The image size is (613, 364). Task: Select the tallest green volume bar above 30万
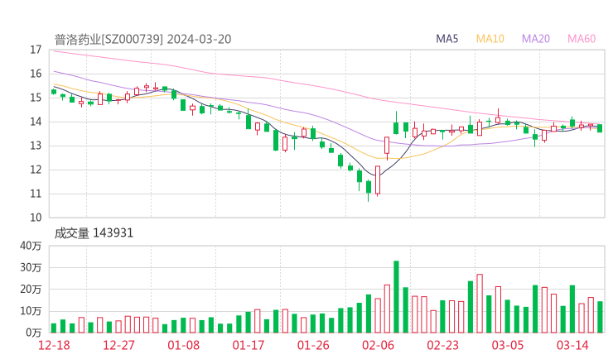[396, 297]
